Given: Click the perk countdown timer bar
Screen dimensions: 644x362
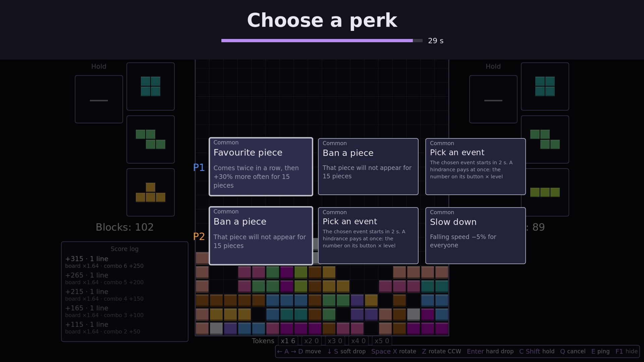Looking at the screenshot, I should (x=322, y=41).
